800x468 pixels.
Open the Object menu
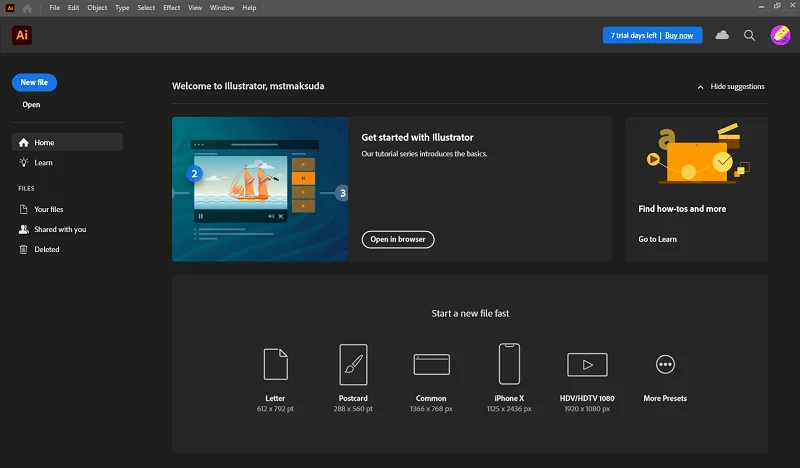(97, 8)
